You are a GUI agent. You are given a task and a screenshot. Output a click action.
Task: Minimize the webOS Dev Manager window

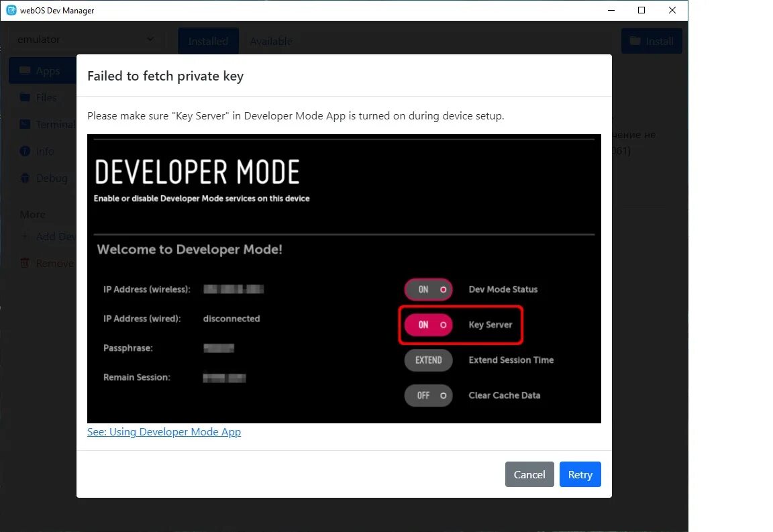coord(611,10)
